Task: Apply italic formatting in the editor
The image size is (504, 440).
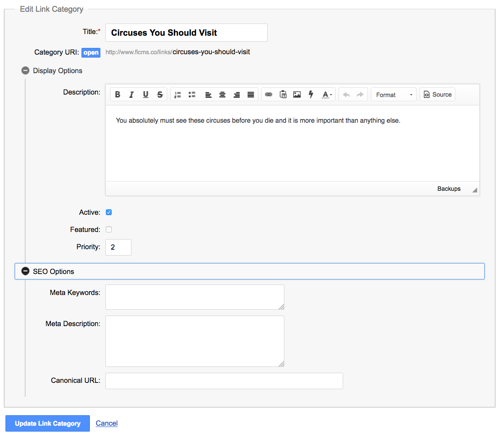Action: pyautogui.click(x=131, y=95)
